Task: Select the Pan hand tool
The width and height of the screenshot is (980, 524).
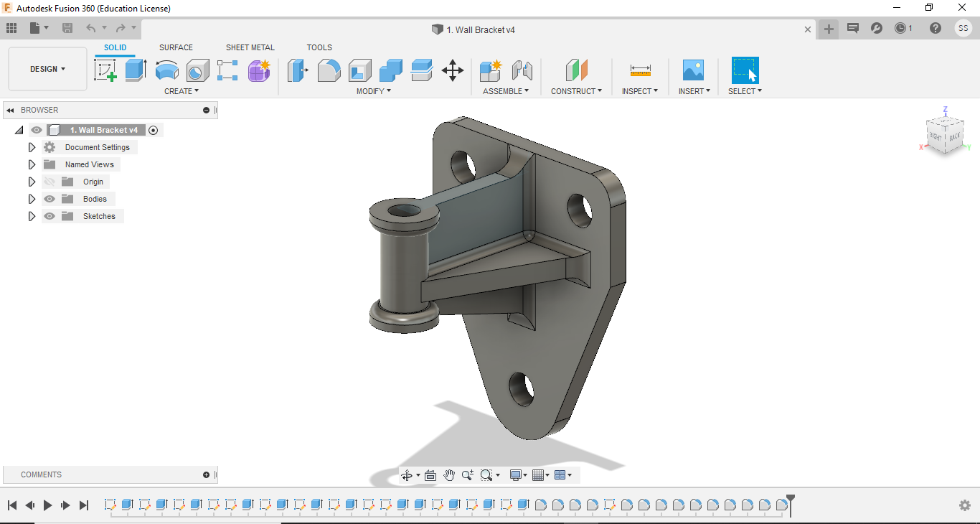Action: [x=449, y=475]
